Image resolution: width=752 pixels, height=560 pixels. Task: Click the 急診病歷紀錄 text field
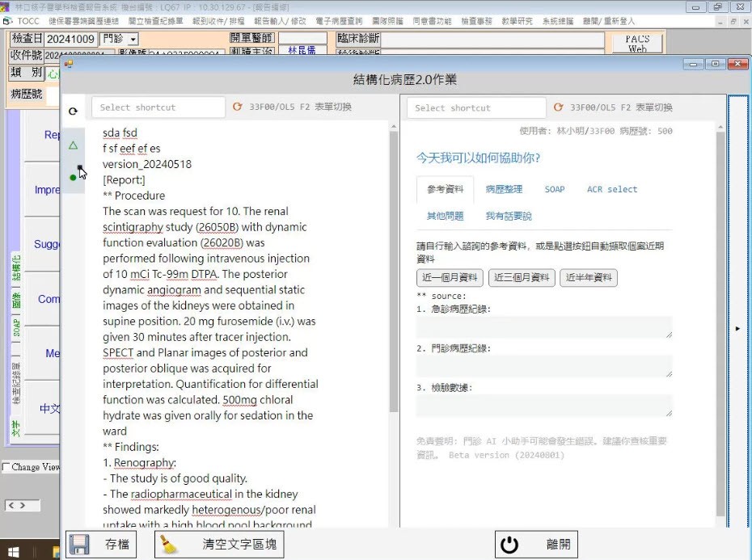(x=543, y=326)
